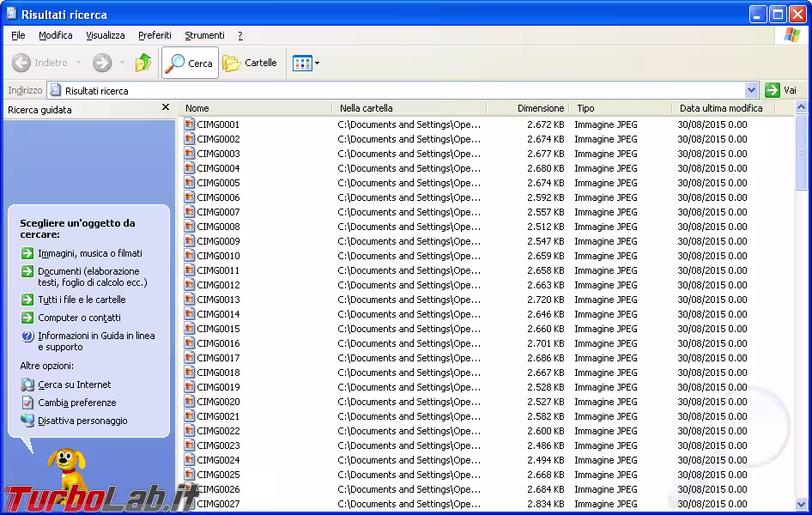Select the CIMG0012 file icon
Viewport: 812px width, 515px height.
pos(190,285)
